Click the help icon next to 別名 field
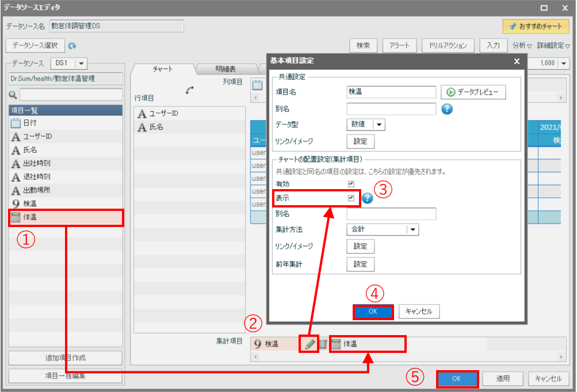The width and height of the screenshot is (577, 392). (x=446, y=109)
